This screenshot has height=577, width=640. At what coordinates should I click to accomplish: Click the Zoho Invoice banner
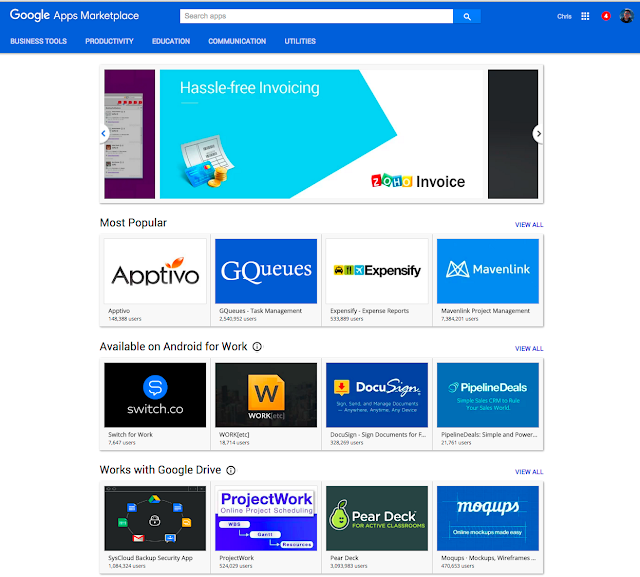coord(321,134)
